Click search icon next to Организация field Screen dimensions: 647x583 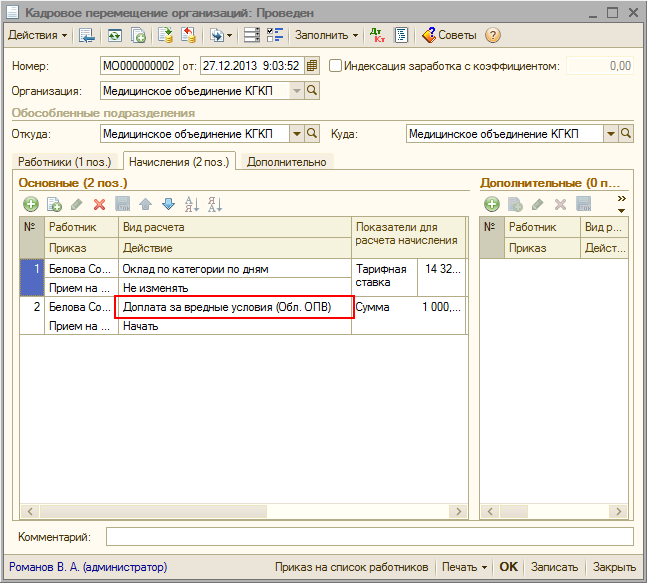point(312,90)
